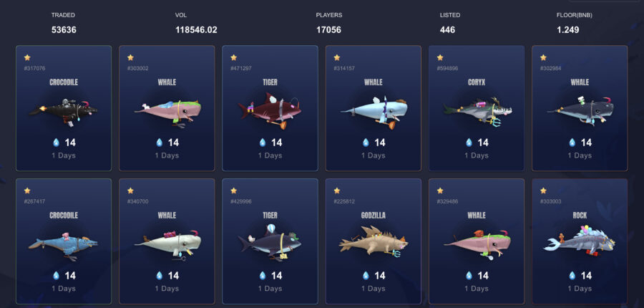Image resolution: width=644 pixels, height=308 pixels.
Task: Click the water drop icon on Whale #340700
Action: pos(160,276)
